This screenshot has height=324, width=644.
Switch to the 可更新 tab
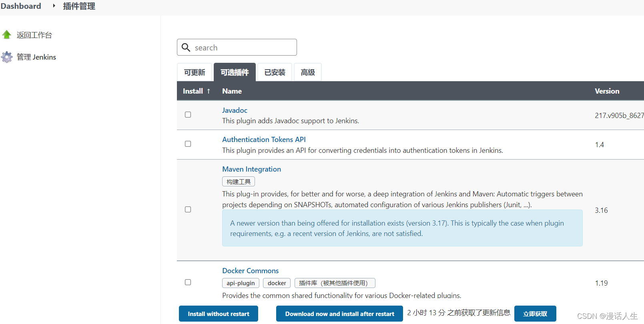[x=195, y=72]
